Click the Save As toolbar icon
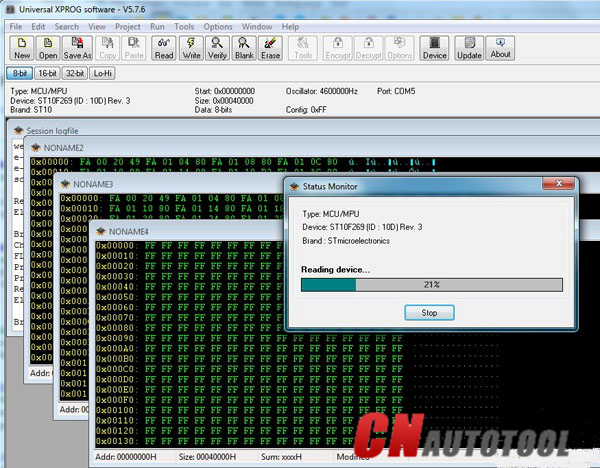Viewport: 600px width, 468px height. coord(77,48)
